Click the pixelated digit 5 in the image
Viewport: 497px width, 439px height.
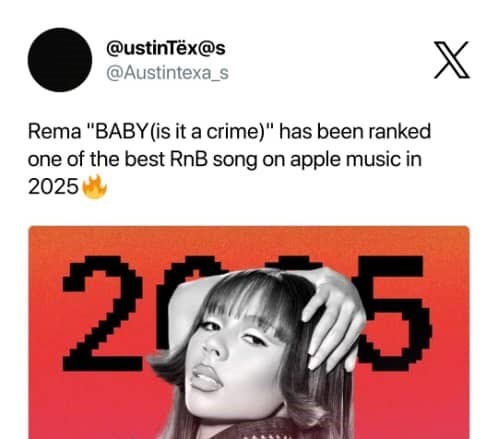393,313
